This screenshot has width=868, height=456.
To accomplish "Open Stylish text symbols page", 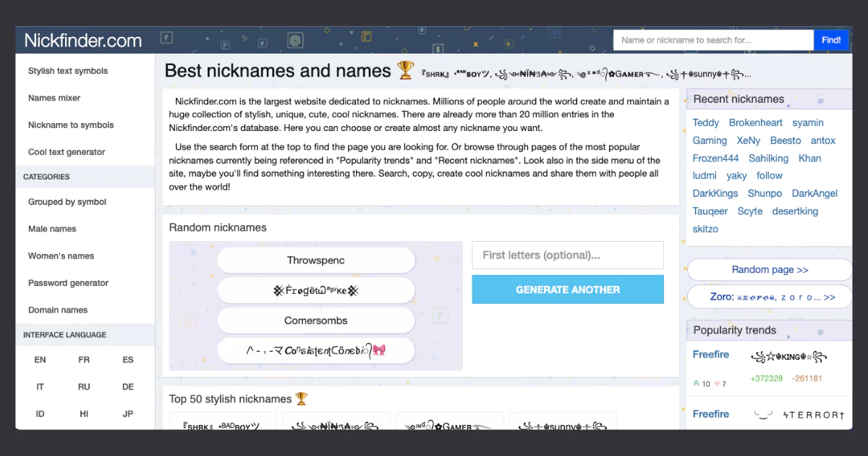I will (68, 71).
